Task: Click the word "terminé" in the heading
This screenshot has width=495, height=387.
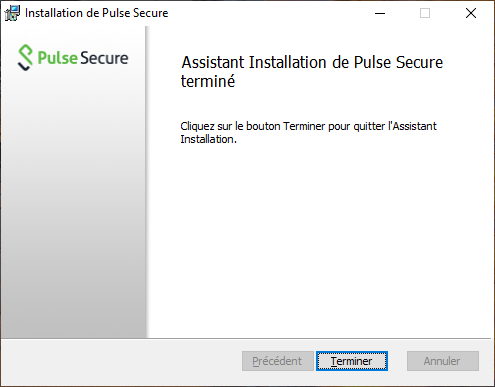Action: click(208, 81)
